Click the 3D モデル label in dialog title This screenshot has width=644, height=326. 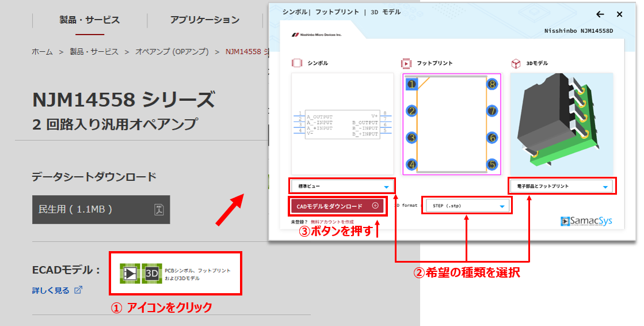click(x=386, y=12)
